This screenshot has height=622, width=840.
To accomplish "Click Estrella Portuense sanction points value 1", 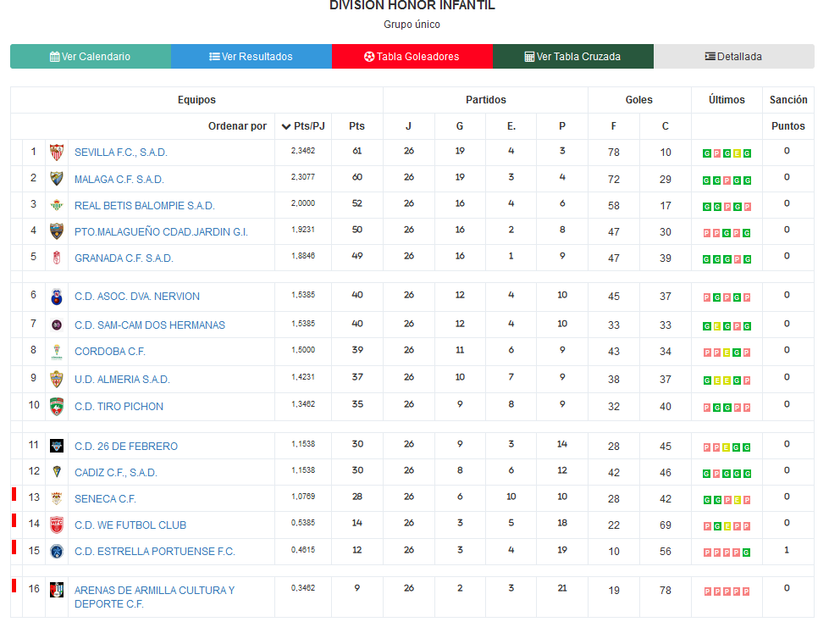I will point(787,550).
